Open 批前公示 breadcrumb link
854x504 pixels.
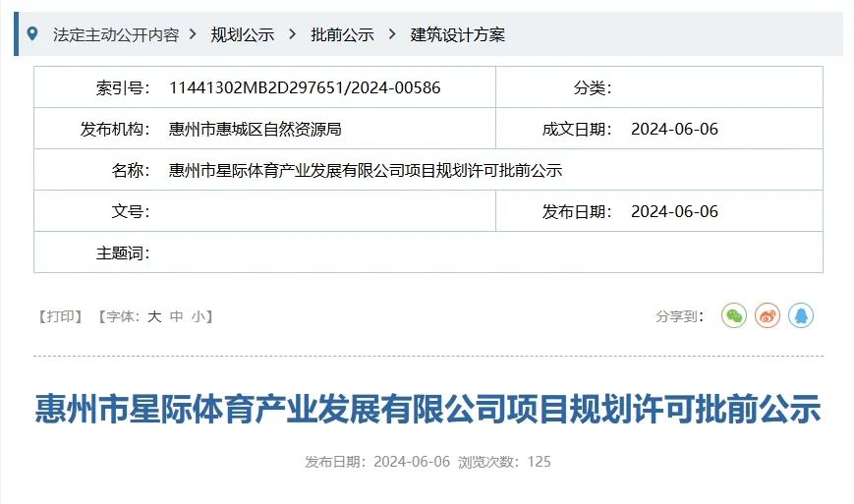click(x=342, y=34)
